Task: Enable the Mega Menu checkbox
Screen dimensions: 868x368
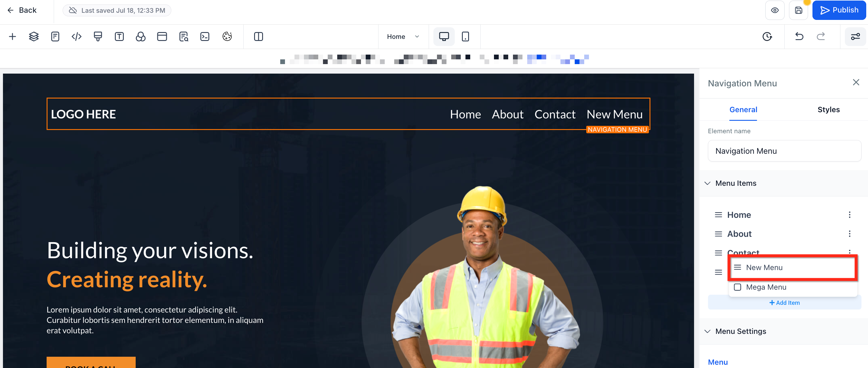Action: tap(737, 287)
